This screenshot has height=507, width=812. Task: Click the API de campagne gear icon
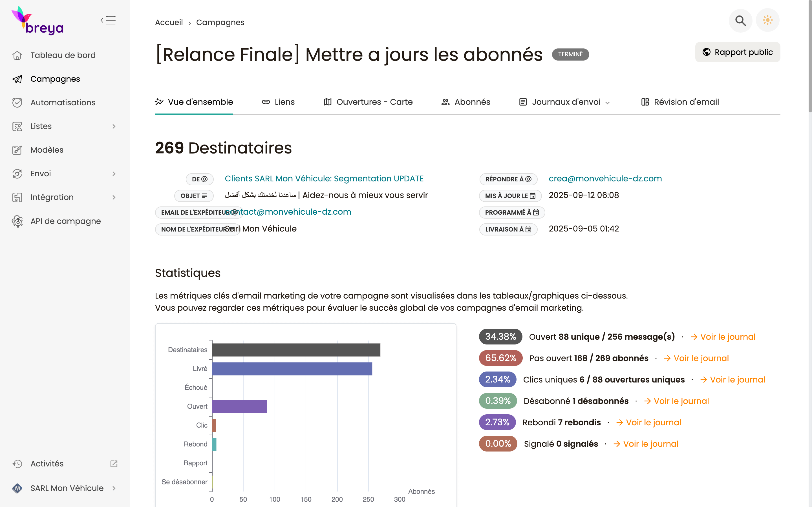pos(17,221)
